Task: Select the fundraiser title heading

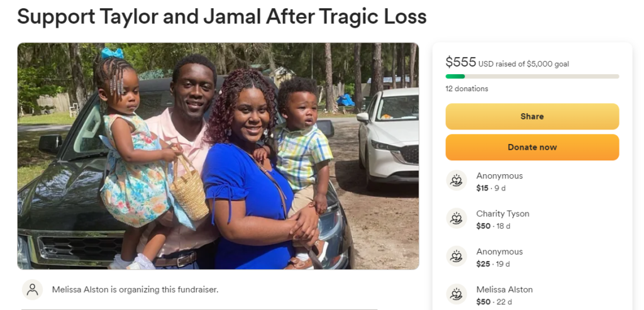Action: 222,17
